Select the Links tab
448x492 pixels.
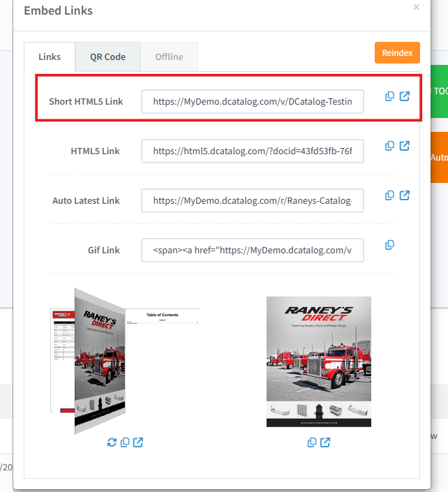50,57
